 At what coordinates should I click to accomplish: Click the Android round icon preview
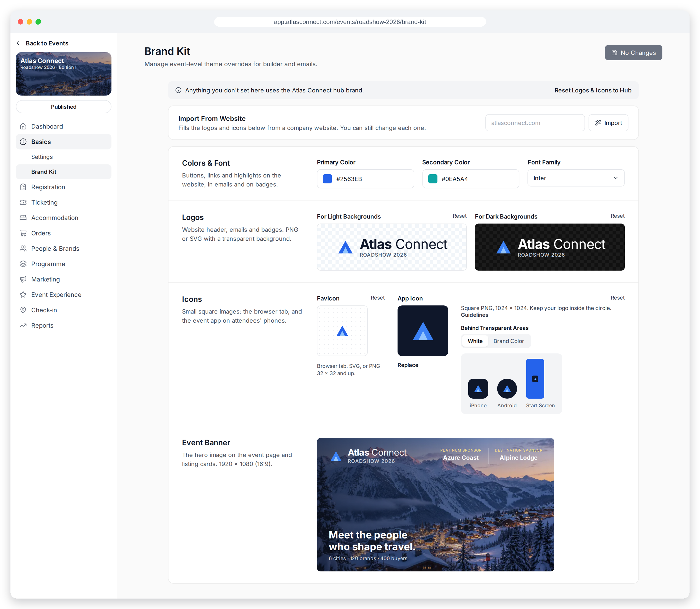pyautogui.click(x=506, y=388)
